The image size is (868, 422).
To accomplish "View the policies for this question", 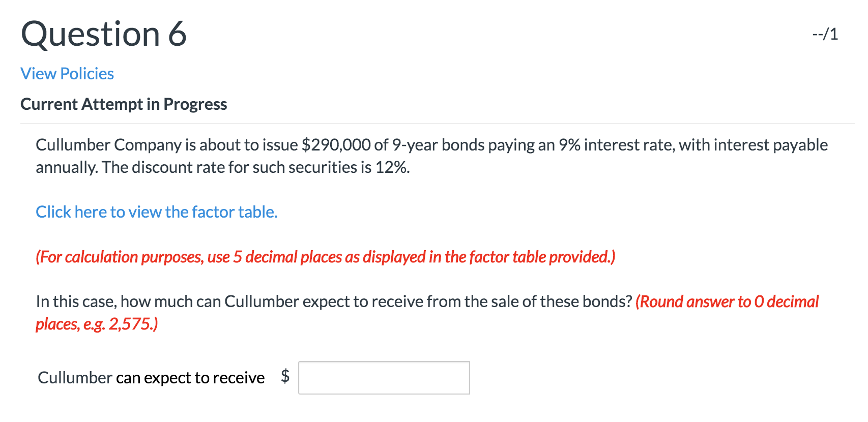I will [67, 74].
